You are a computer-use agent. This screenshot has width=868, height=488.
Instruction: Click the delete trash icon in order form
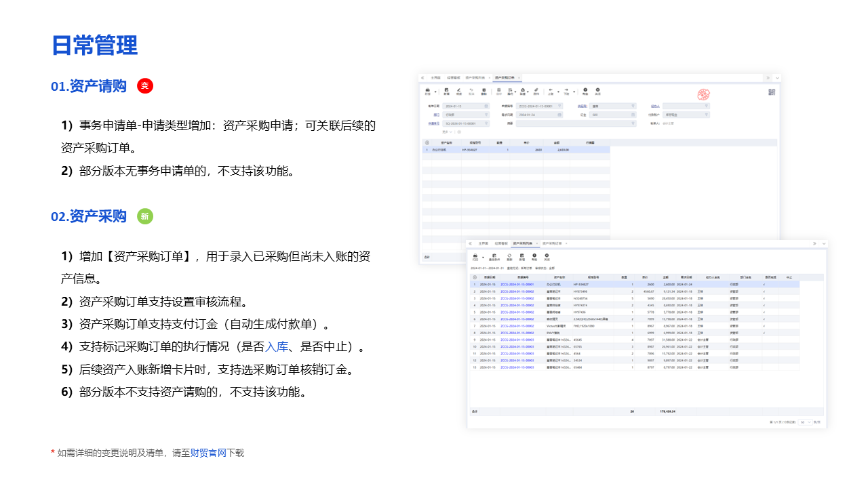[x=484, y=91]
